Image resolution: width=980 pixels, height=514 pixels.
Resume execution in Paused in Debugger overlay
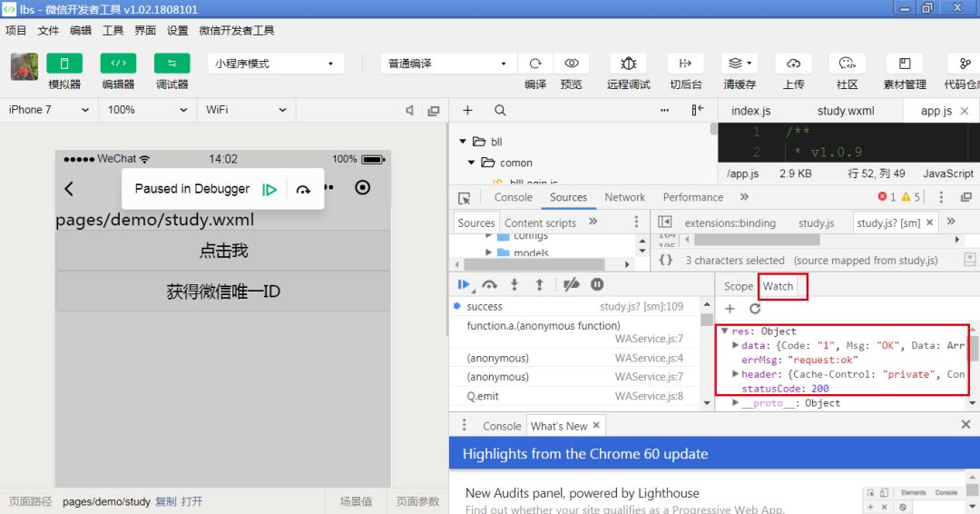click(x=269, y=190)
